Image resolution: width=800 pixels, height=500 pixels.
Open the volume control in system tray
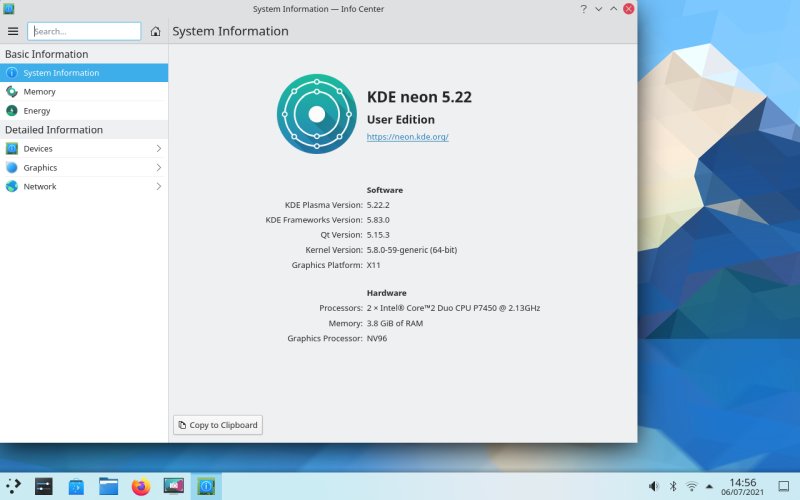[654, 486]
